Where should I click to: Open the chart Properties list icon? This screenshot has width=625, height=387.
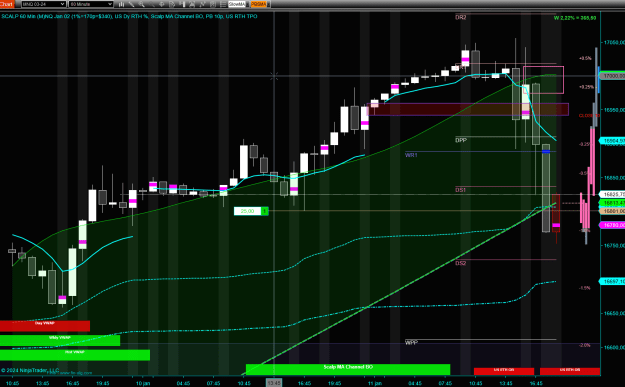(223, 4)
